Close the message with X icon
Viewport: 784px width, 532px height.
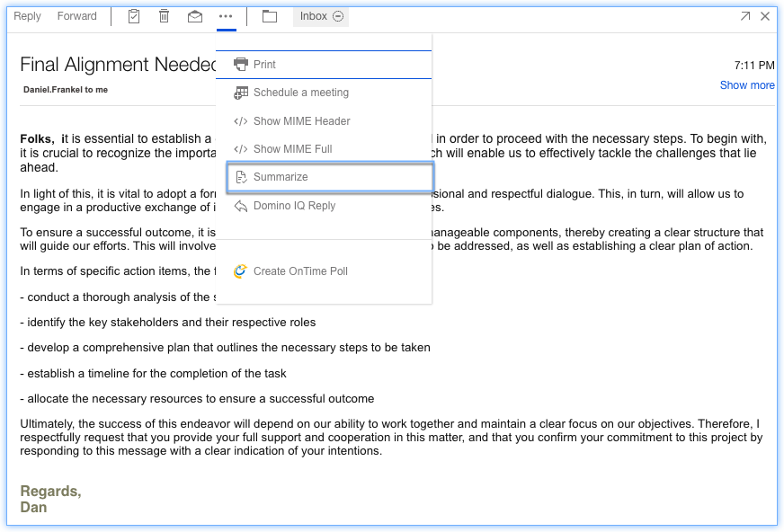(x=765, y=16)
